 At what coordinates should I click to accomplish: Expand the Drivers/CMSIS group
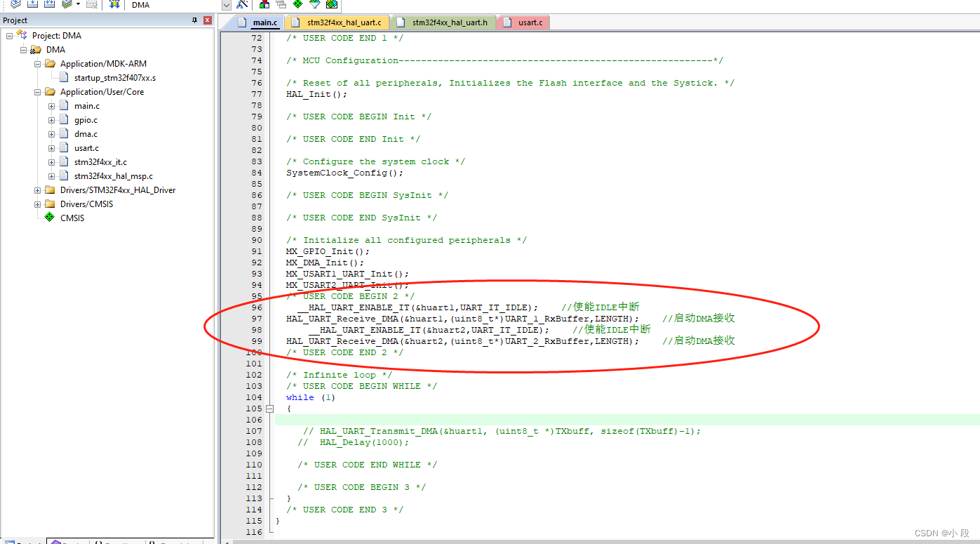click(37, 204)
